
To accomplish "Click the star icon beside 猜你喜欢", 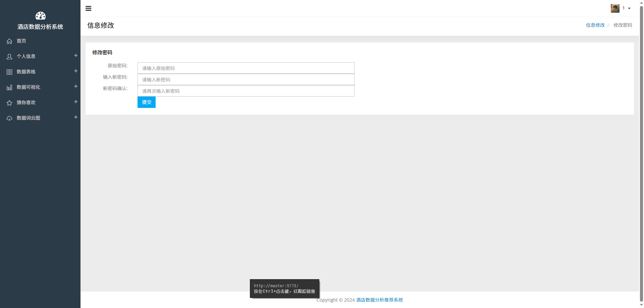I will coord(9,103).
